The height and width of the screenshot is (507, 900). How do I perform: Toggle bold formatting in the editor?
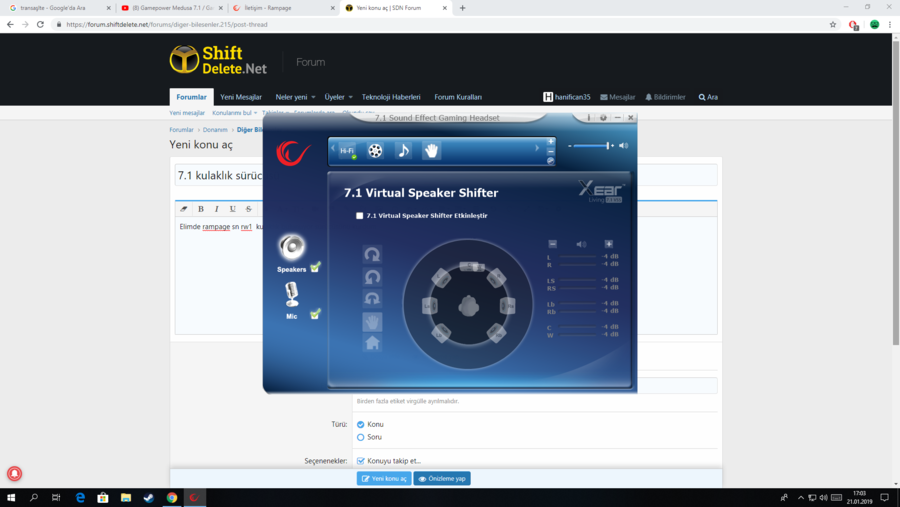201,209
